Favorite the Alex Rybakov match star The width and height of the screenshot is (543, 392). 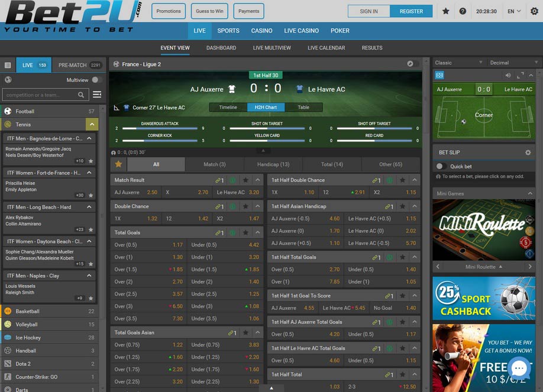(90, 229)
